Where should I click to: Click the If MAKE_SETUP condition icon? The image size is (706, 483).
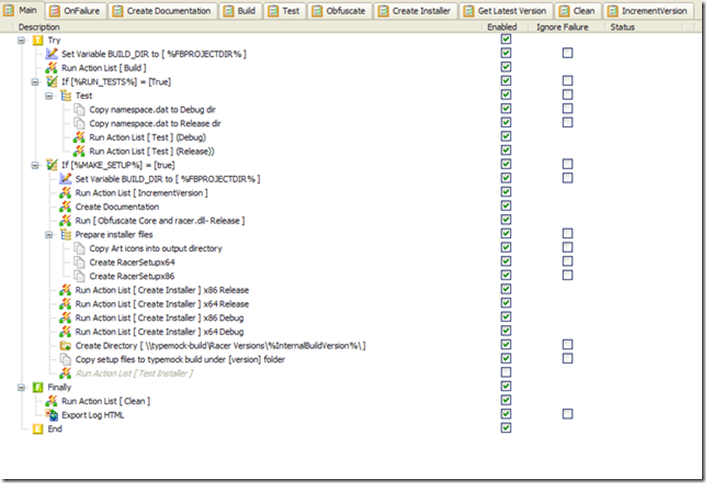(x=52, y=165)
